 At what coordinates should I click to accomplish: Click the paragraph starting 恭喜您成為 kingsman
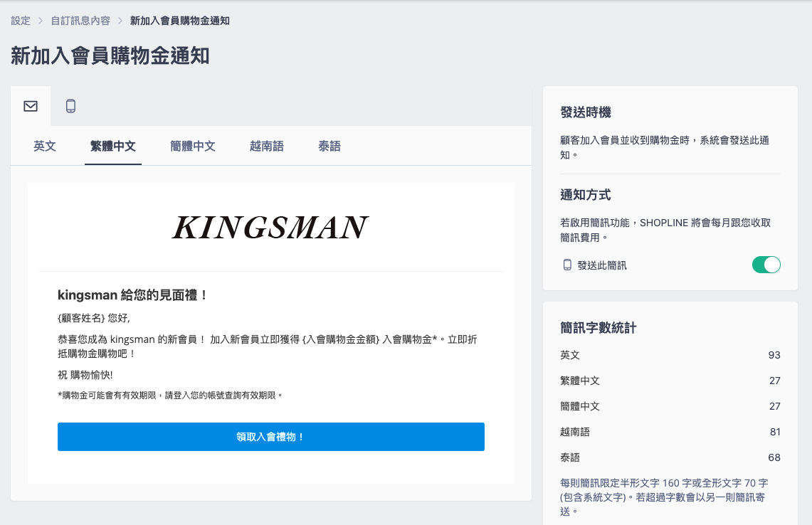267,346
